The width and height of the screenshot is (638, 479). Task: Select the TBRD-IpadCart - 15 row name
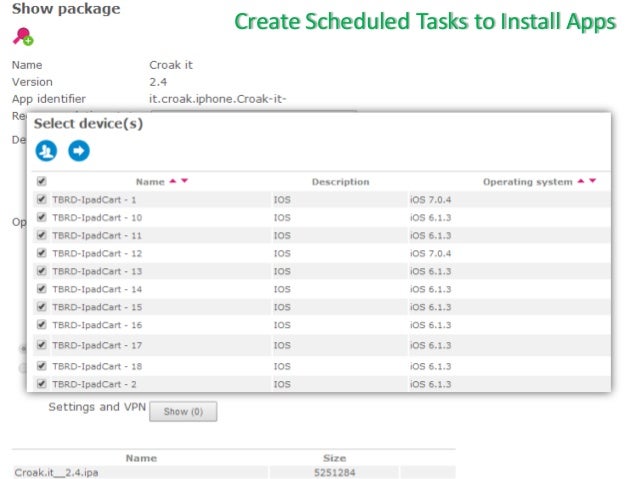coord(97,307)
